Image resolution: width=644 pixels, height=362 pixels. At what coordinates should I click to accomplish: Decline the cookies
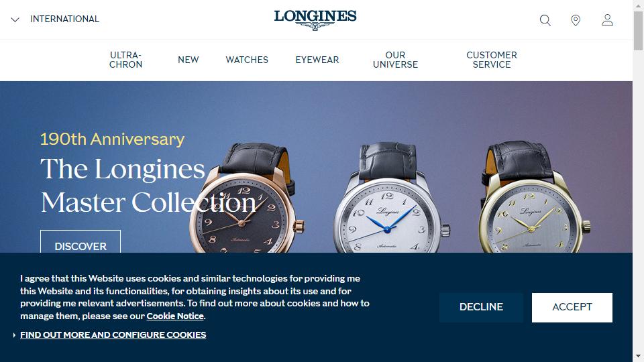click(481, 308)
